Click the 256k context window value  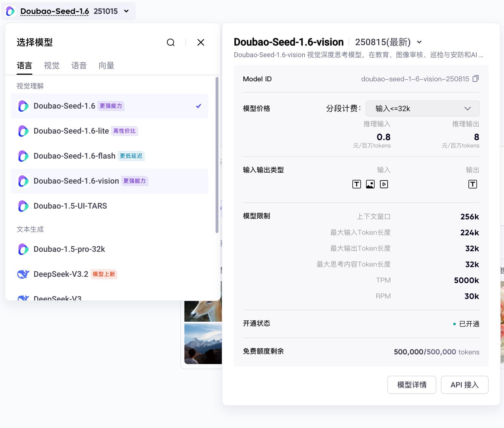coord(470,217)
